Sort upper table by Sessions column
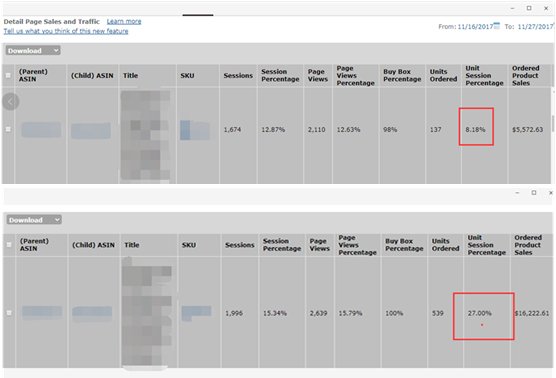The image size is (556, 378). (x=238, y=76)
